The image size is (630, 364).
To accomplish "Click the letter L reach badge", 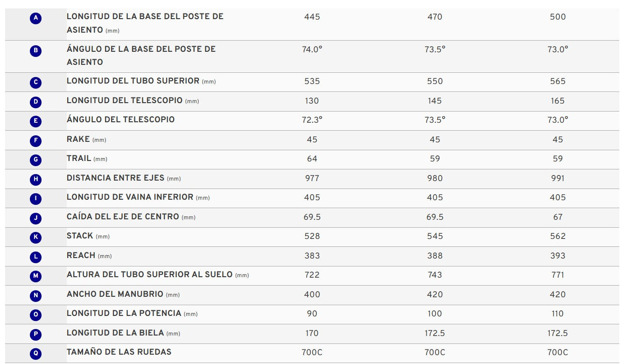I will coord(36,257).
